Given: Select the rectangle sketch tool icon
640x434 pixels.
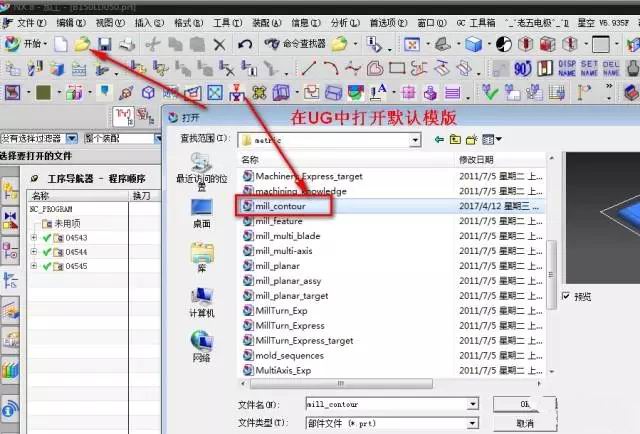Looking at the screenshot, I should [x=397, y=68].
